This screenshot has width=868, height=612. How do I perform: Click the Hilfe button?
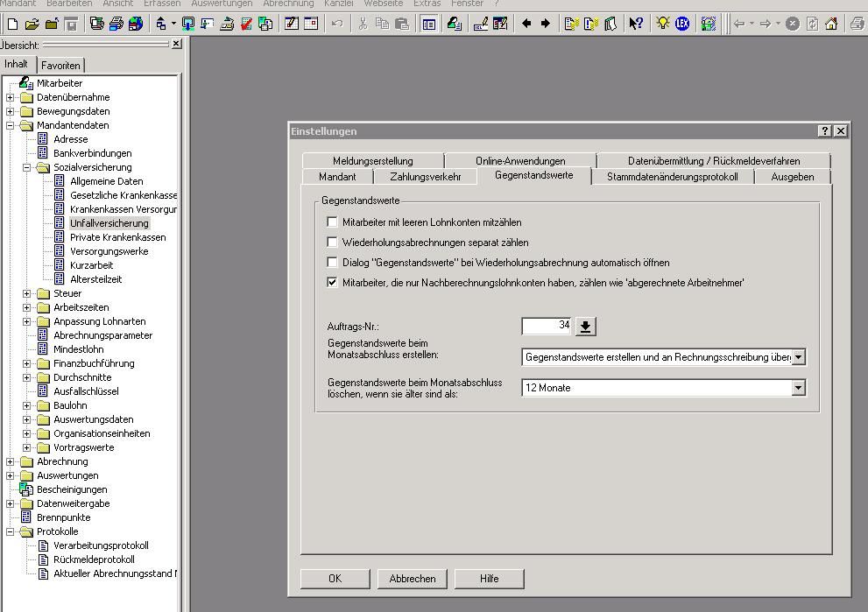(x=489, y=579)
